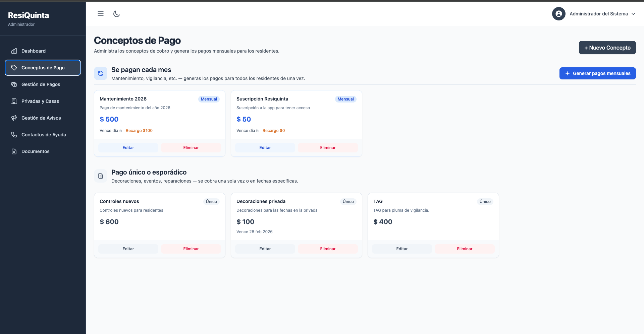Click Mensual badge on Mantenimiento 2026 card
This screenshot has width=644, height=334.
click(209, 99)
